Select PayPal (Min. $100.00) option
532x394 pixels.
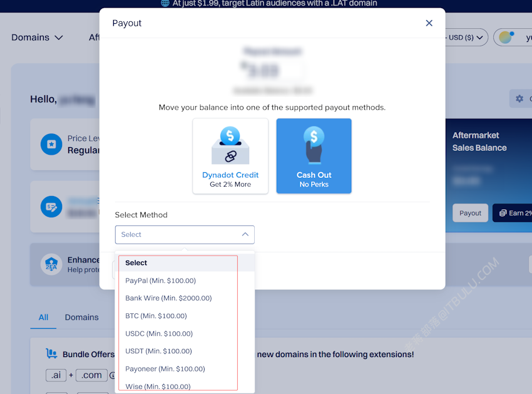tap(185, 281)
